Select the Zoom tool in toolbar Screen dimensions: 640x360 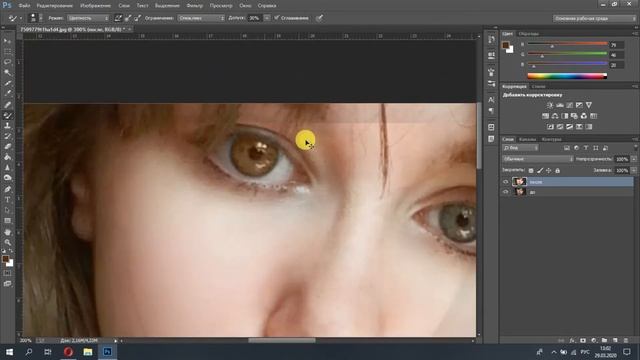tap(7, 242)
